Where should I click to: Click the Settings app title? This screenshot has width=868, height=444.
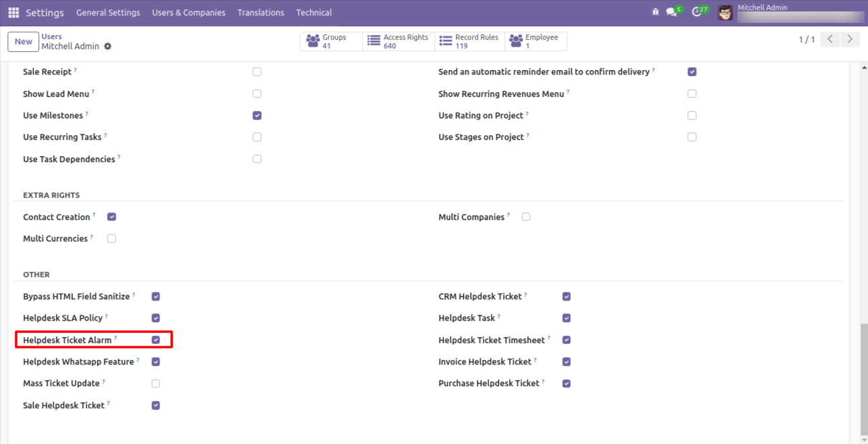coord(44,13)
